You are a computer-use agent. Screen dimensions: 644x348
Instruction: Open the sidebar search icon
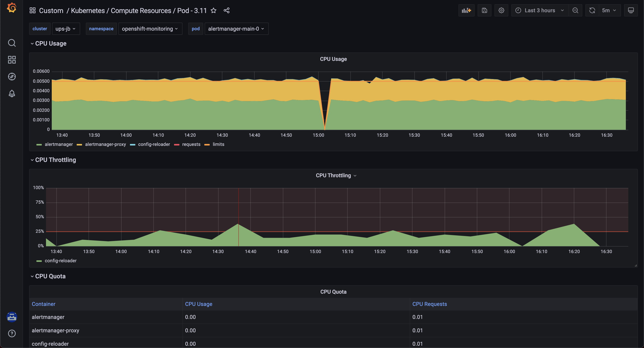(x=12, y=43)
